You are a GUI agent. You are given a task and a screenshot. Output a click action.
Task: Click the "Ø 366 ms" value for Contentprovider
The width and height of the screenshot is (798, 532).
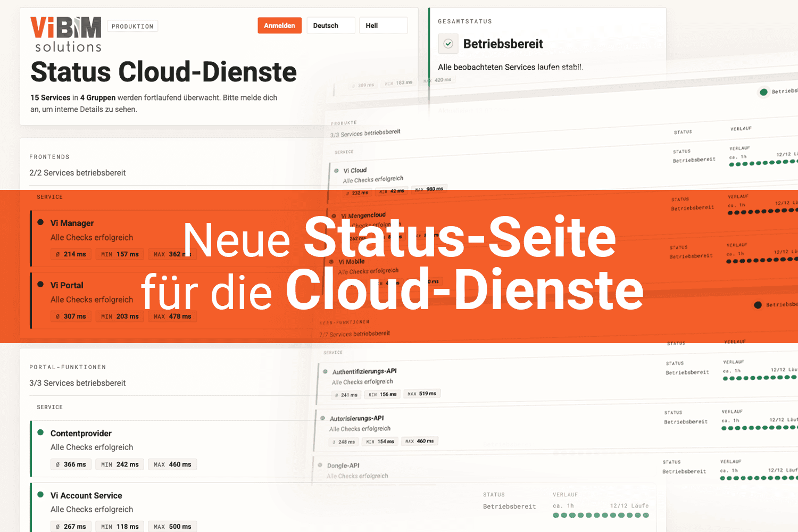coord(71,464)
